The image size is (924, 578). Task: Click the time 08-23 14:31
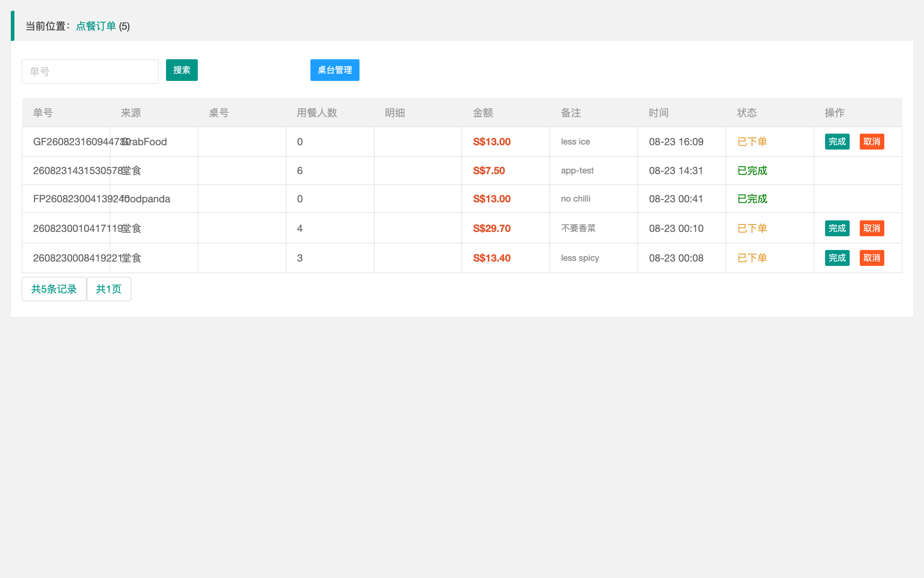pyautogui.click(x=676, y=171)
